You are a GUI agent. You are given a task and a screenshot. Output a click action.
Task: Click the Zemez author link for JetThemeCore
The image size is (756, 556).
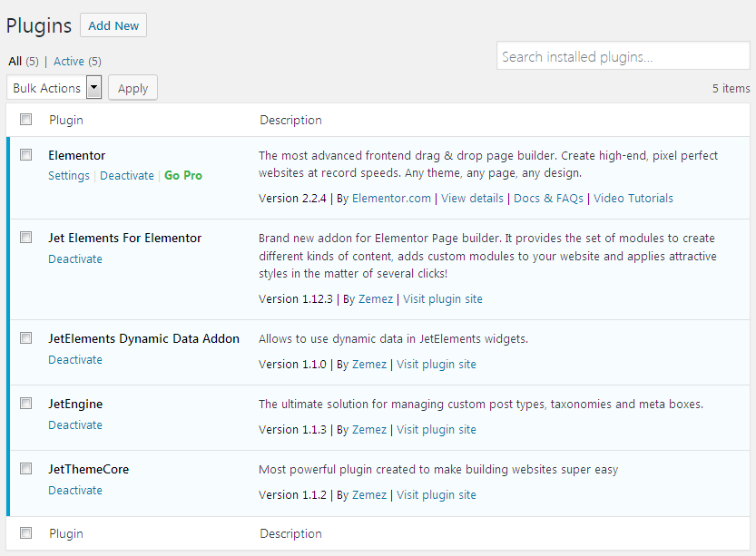point(368,494)
